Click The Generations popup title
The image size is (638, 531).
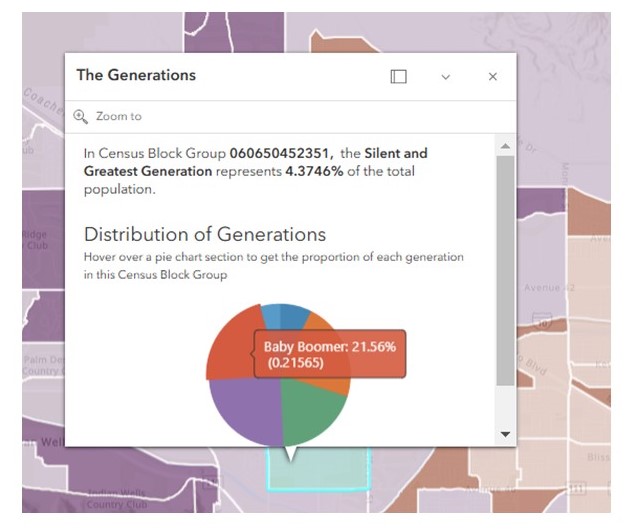point(136,75)
